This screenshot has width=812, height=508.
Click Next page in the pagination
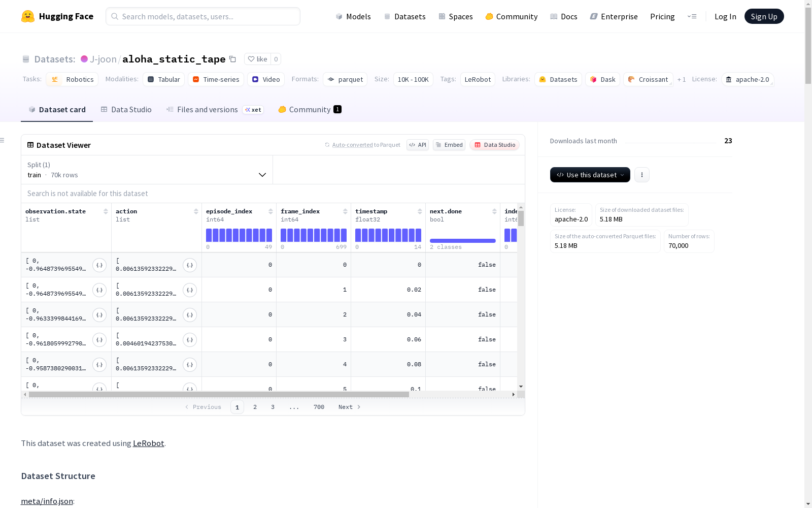pos(350,407)
